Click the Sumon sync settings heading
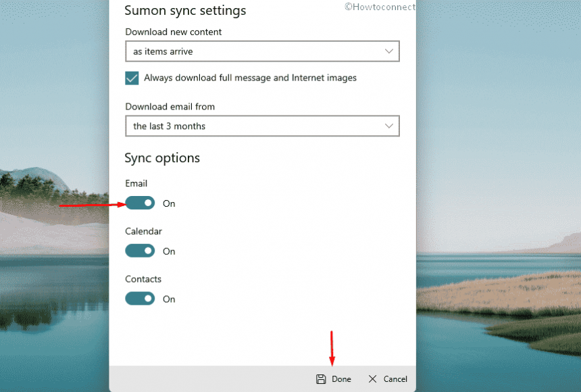The width and height of the screenshot is (581, 392). (x=185, y=11)
